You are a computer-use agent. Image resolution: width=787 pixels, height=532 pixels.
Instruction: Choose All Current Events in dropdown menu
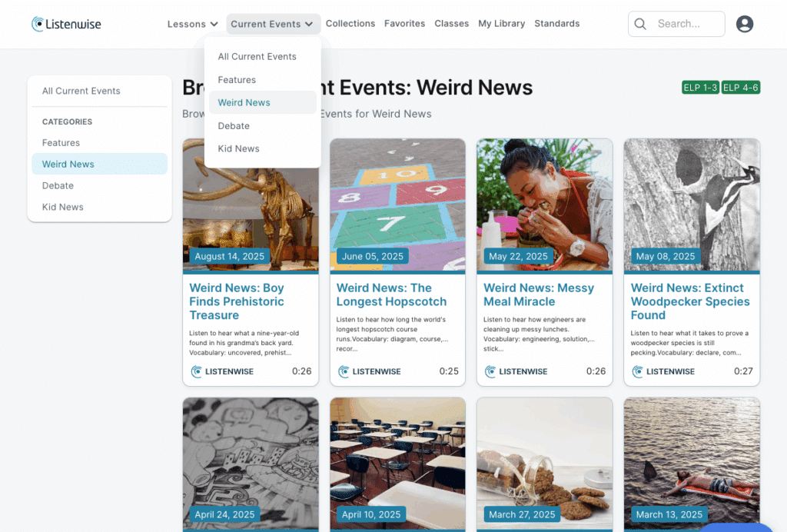257,57
